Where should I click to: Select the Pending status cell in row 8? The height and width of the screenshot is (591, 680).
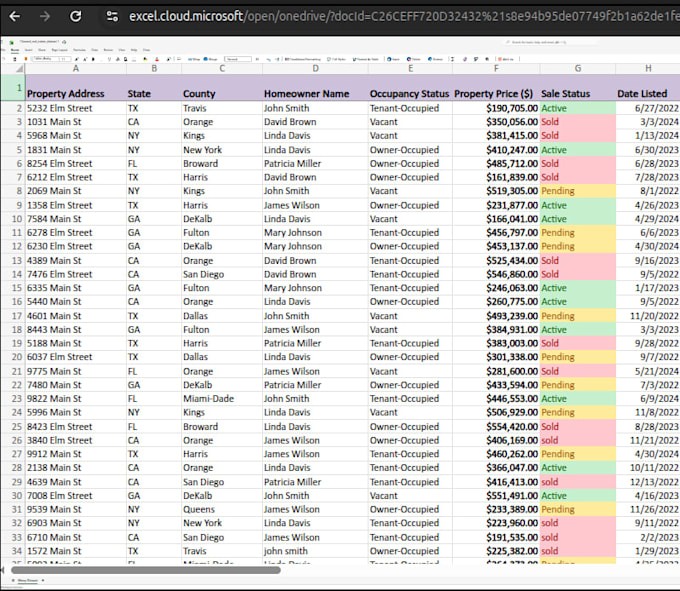point(578,191)
